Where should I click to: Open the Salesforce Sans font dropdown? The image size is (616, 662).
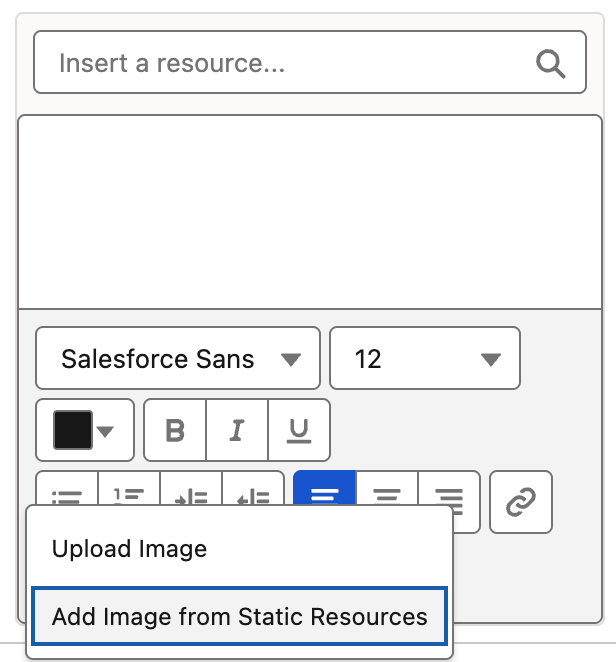coord(178,358)
